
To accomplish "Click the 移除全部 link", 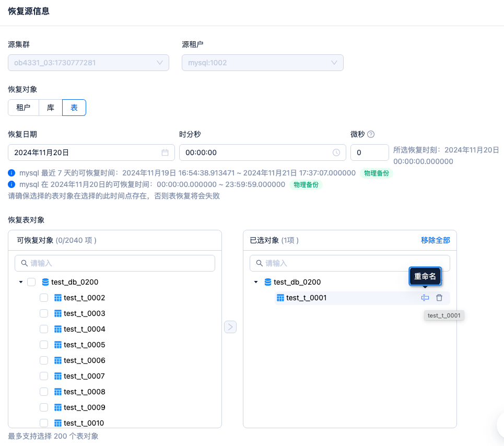I will tap(435, 240).
